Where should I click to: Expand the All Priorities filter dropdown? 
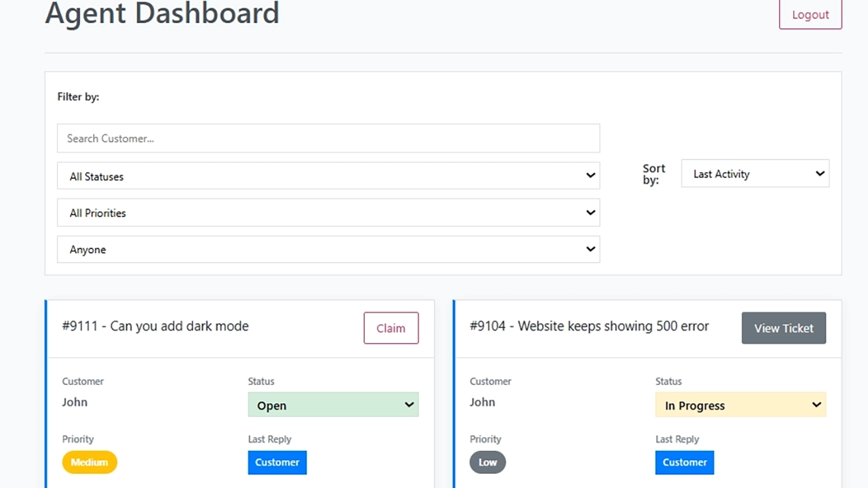(x=328, y=213)
